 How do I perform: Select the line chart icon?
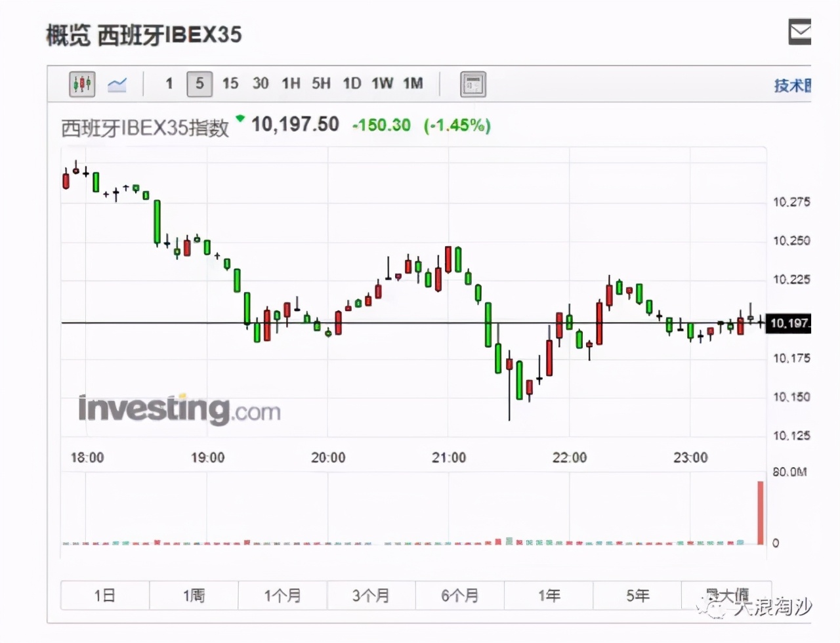(x=117, y=83)
